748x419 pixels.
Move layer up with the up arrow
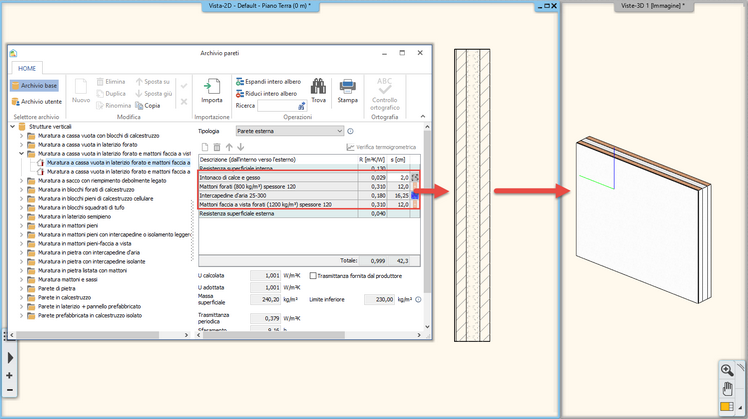pyautogui.click(x=229, y=147)
